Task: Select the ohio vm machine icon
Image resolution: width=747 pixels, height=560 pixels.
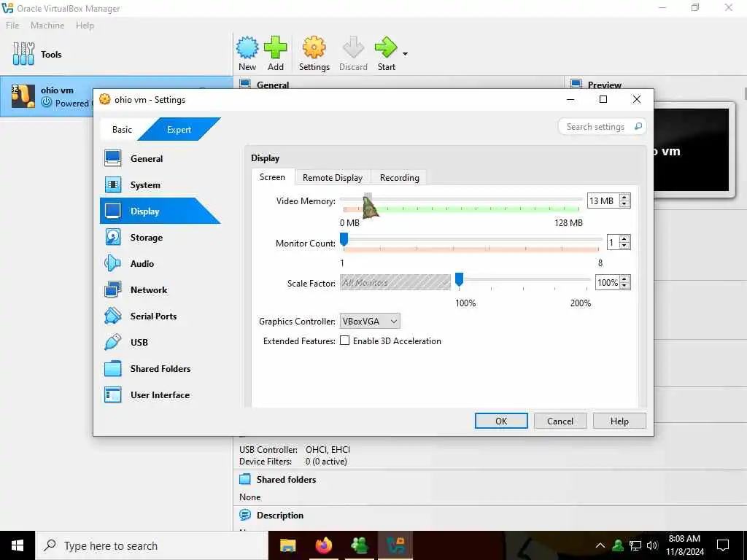Action: [x=23, y=96]
